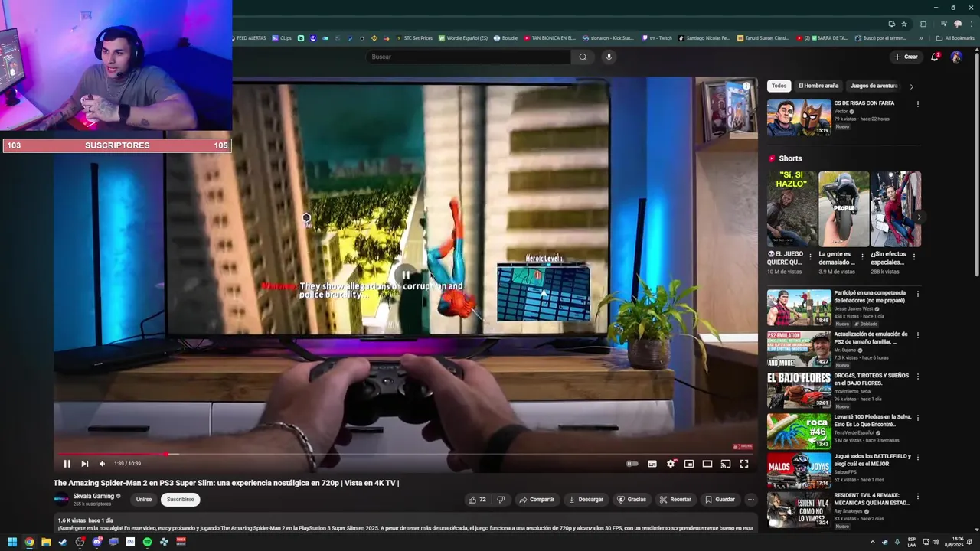
Task: Open options for Levanté 100 Piedras video
Action: coord(918,418)
